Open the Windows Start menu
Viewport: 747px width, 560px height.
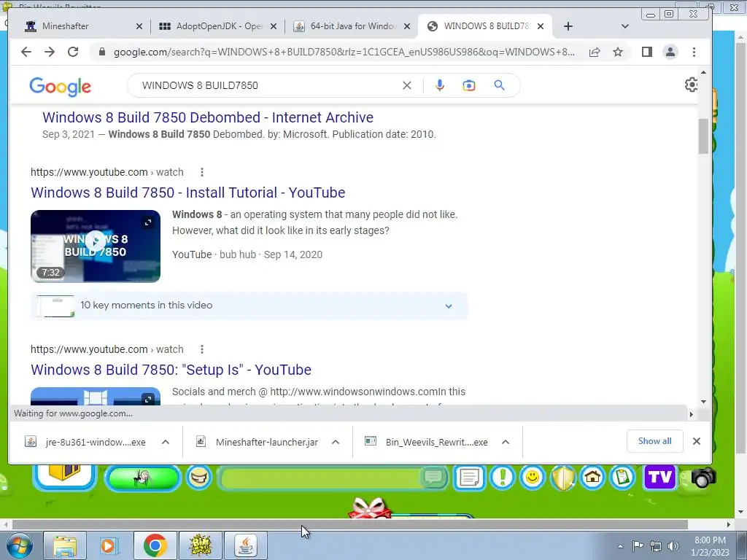(x=18, y=545)
